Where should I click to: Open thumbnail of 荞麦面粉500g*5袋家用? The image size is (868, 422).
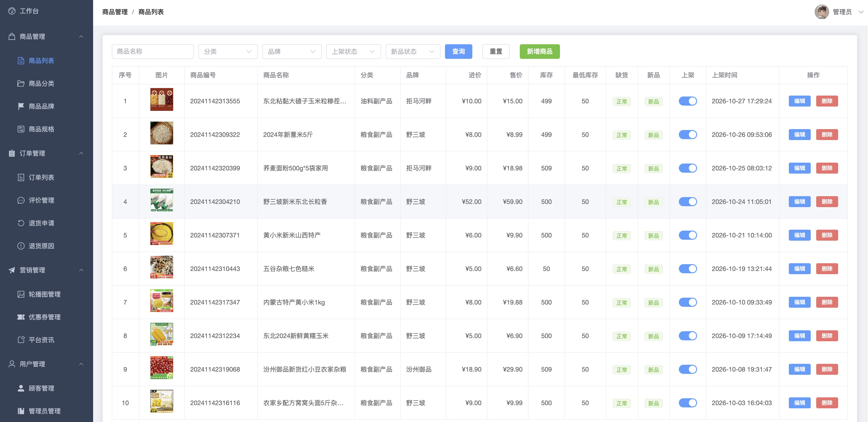161,166
